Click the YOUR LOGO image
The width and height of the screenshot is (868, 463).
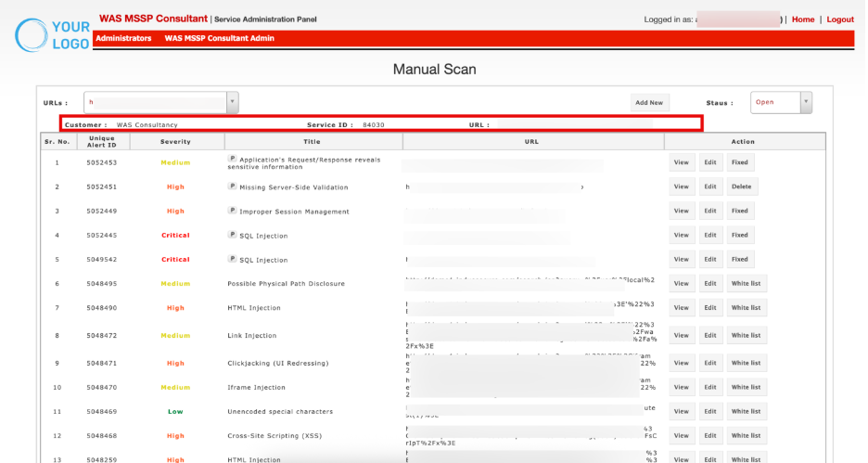point(52,35)
